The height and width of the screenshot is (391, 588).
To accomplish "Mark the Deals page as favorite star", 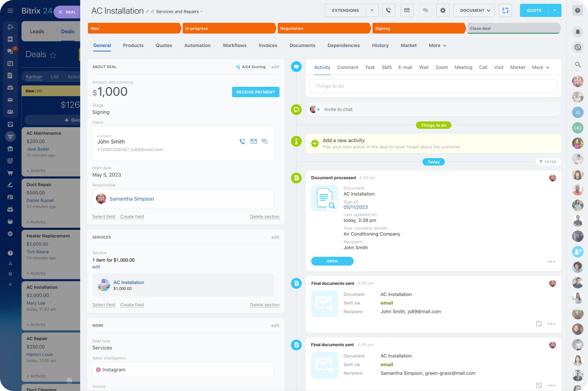I will pyautogui.click(x=53, y=55).
